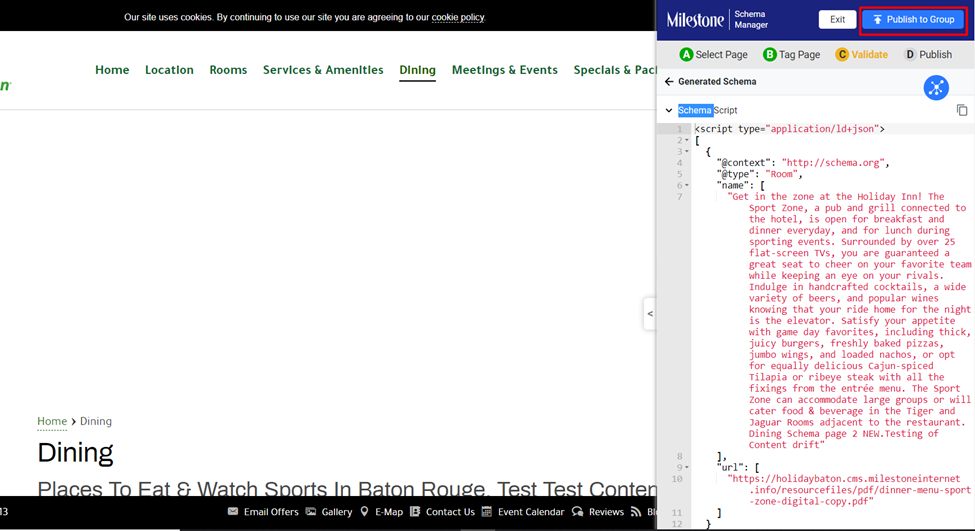The image size is (975, 531).
Task: Click the orange C step badge
Action: pos(842,55)
